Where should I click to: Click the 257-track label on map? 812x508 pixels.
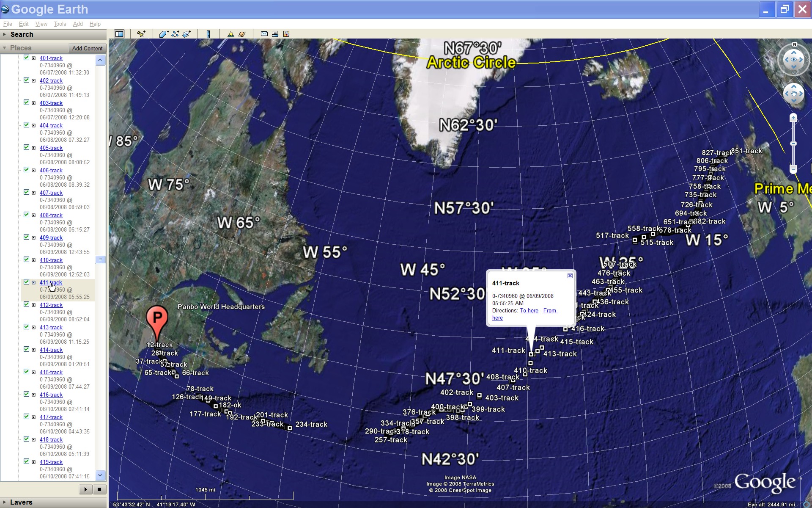pos(391,440)
